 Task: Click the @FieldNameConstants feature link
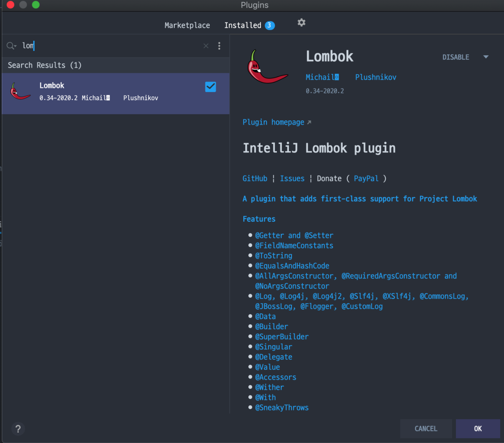[294, 246]
